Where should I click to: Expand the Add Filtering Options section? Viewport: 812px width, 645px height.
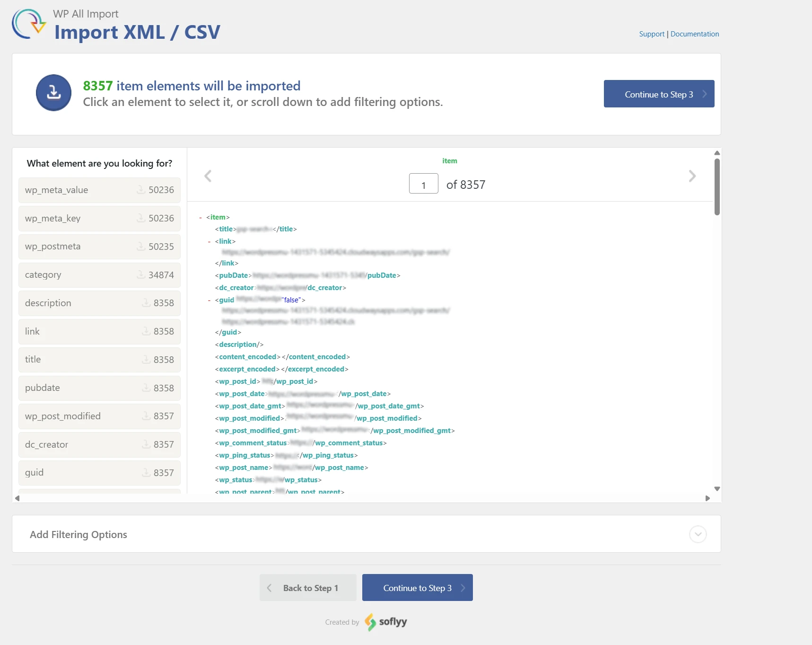[x=698, y=534]
